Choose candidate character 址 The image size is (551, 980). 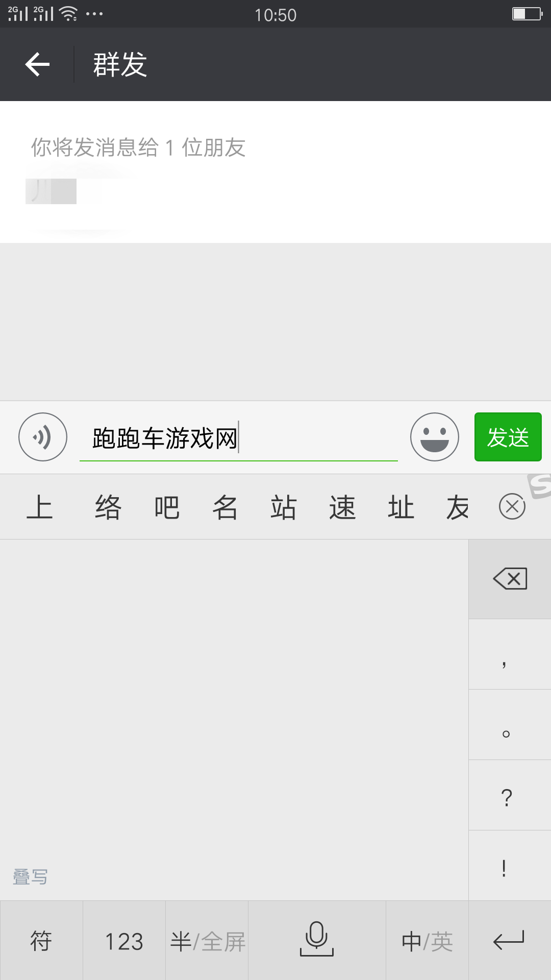(x=400, y=507)
